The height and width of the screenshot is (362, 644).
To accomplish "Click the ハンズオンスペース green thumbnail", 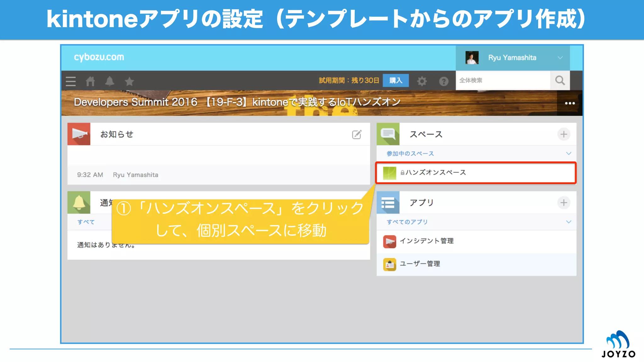I will click(x=390, y=173).
